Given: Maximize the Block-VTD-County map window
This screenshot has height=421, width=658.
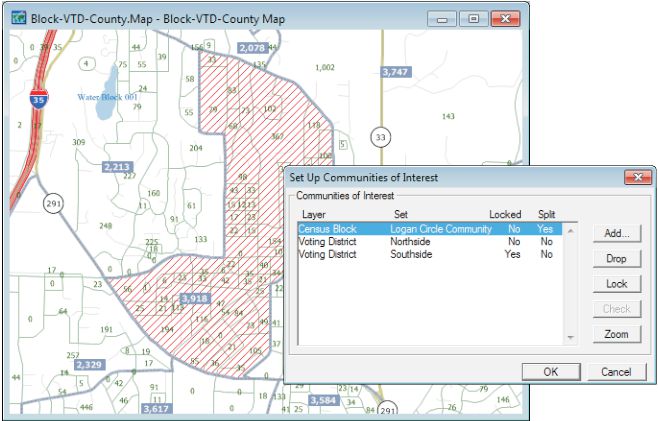Looking at the screenshot, I should pos(473,19).
